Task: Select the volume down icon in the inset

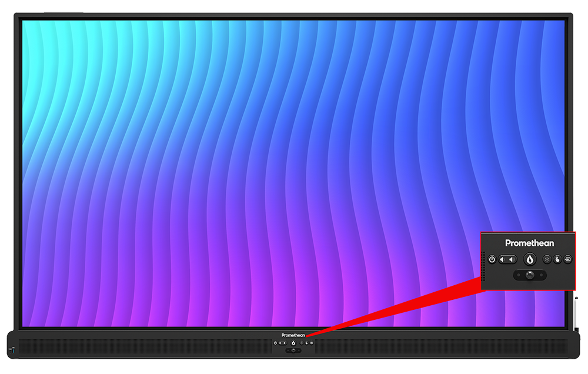Action: pyautogui.click(x=503, y=259)
